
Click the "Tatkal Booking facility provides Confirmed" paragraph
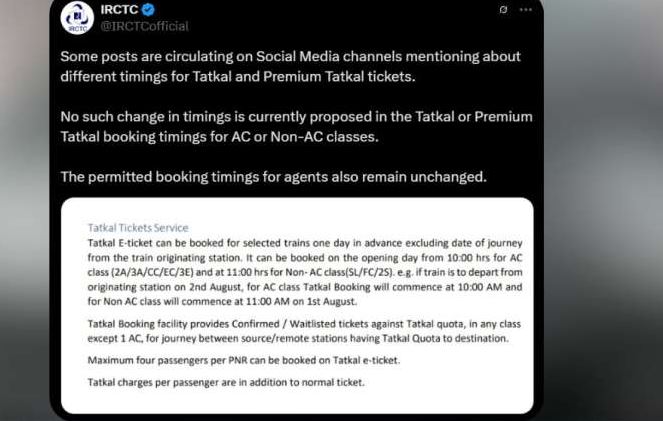click(x=298, y=333)
